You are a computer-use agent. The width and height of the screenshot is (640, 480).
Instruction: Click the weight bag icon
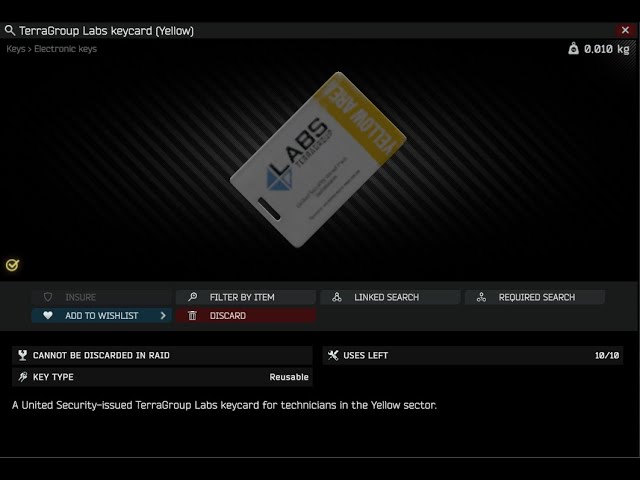coord(573,49)
